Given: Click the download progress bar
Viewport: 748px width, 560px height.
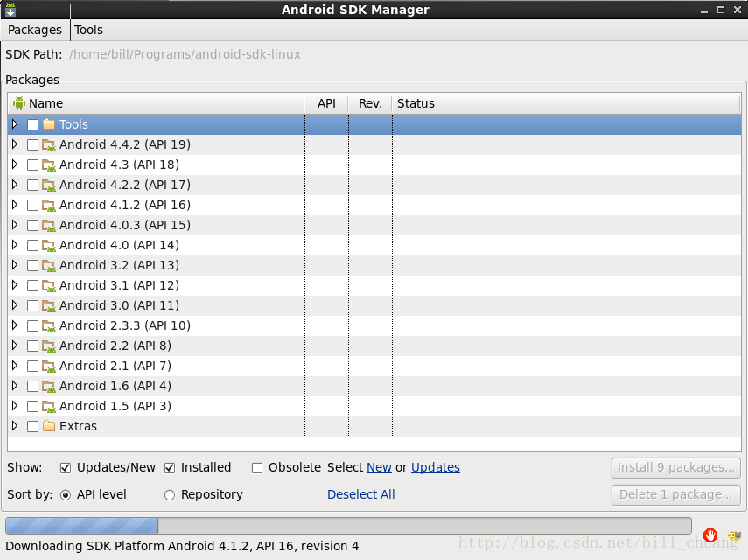Looking at the screenshot, I should [349, 526].
